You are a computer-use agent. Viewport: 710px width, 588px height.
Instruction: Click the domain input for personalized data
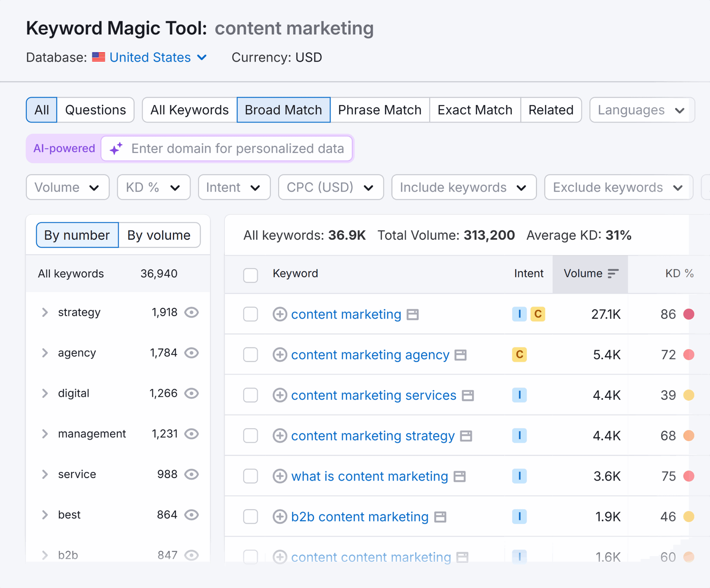pos(227,149)
